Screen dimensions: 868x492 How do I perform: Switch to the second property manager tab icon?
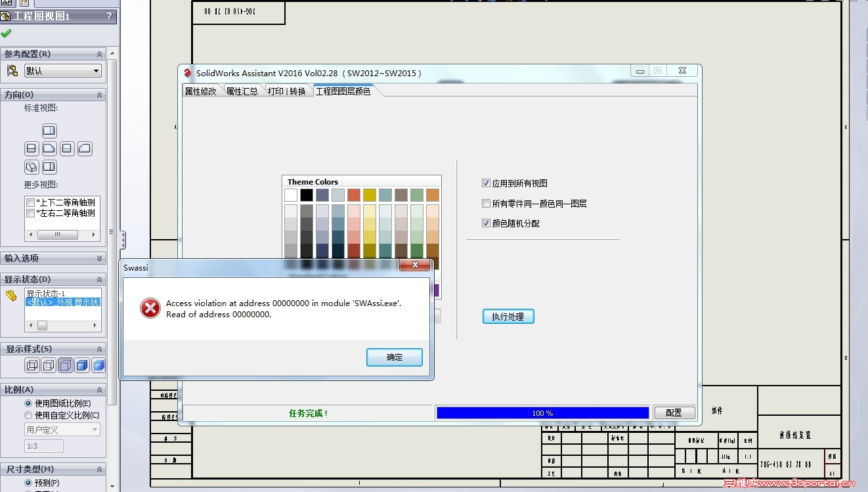[x=24, y=3]
